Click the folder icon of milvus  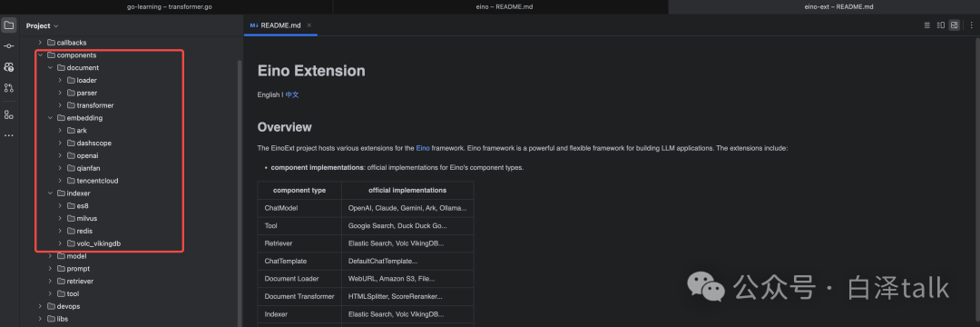(x=72, y=218)
